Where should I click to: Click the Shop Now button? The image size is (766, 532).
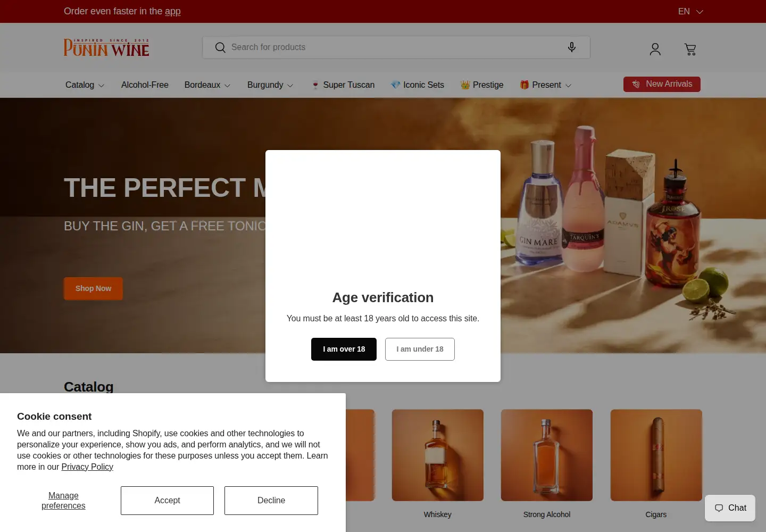(93, 288)
